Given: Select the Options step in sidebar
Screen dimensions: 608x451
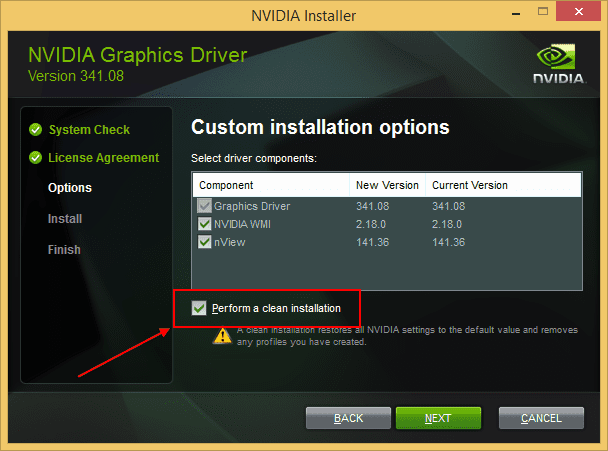Looking at the screenshot, I should (70, 188).
